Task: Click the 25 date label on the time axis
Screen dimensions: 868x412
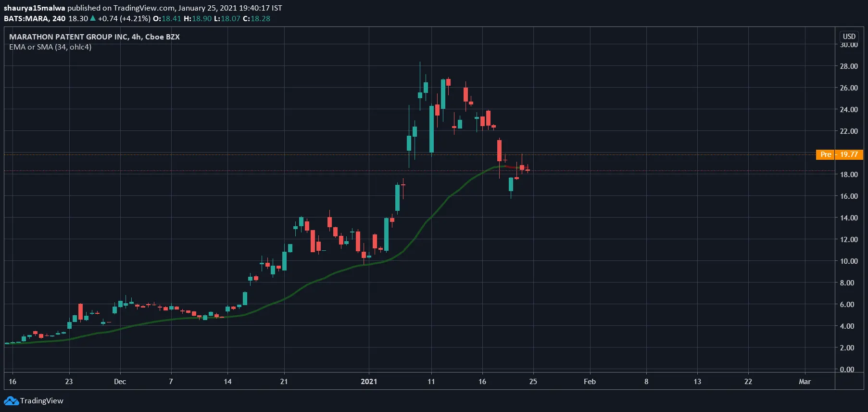Action: 533,382
